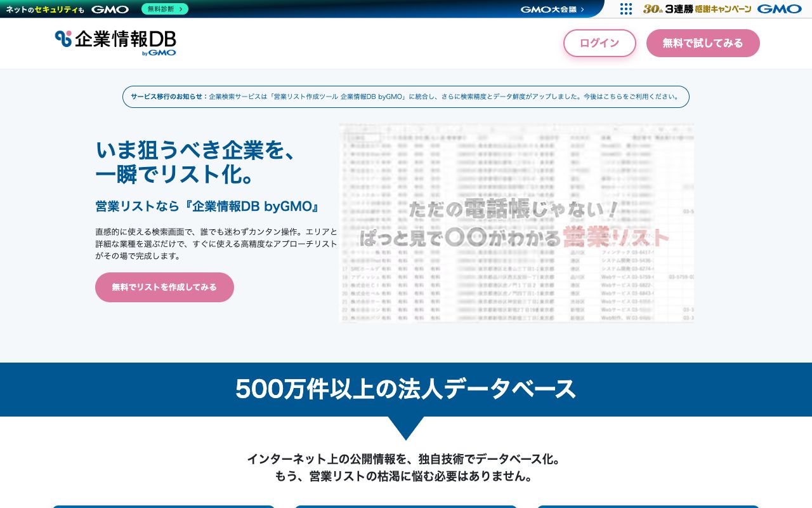Expand the GMO大会議 navigation item

click(x=549, y=10)
